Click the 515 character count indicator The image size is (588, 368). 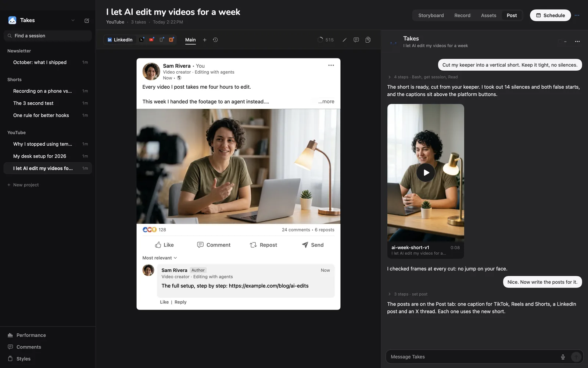[x=326, y=40]
